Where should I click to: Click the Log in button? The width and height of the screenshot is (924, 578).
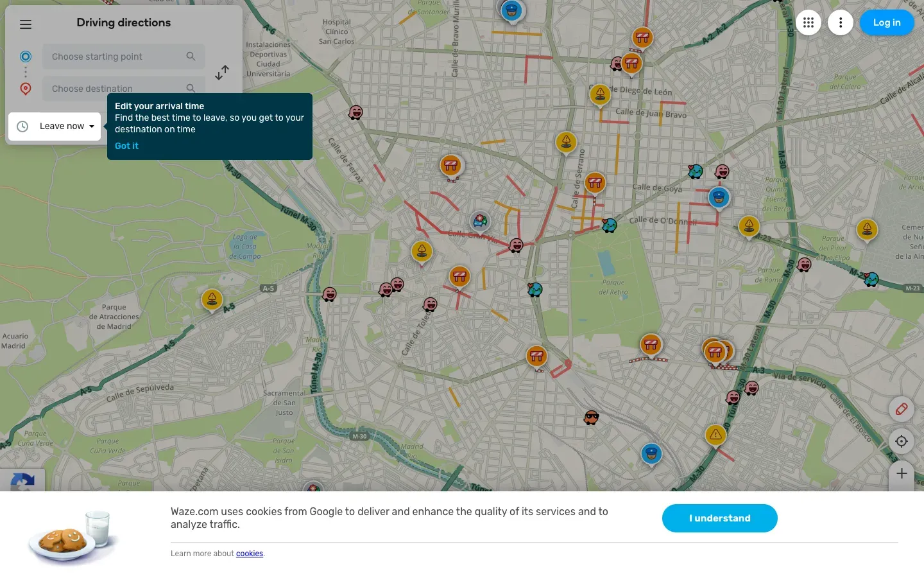click(887, 22)
